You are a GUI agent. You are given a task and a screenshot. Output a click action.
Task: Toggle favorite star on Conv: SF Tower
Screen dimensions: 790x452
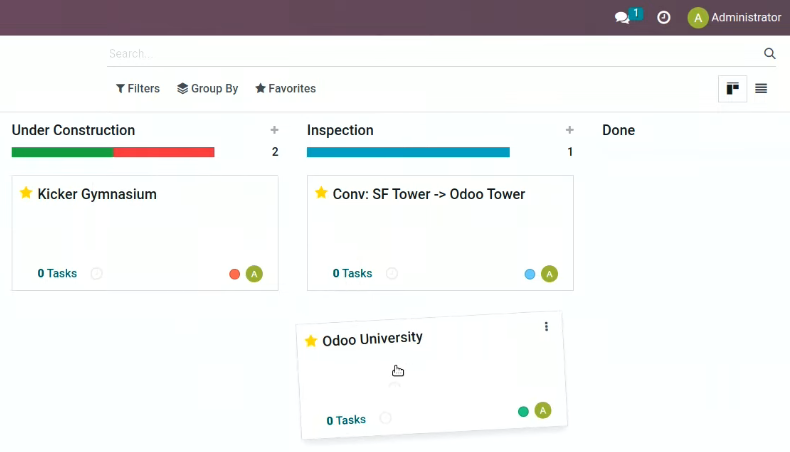(x=321, y=192)
